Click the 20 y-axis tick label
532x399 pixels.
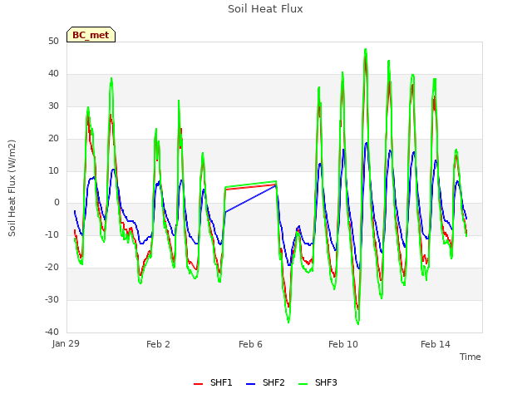[x=53, y=139]
